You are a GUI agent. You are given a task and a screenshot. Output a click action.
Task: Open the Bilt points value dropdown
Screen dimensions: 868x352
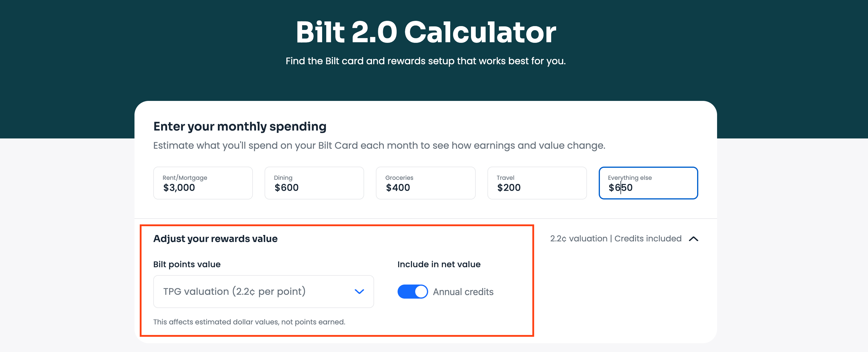pyautogui.click(x=263, y=291)
